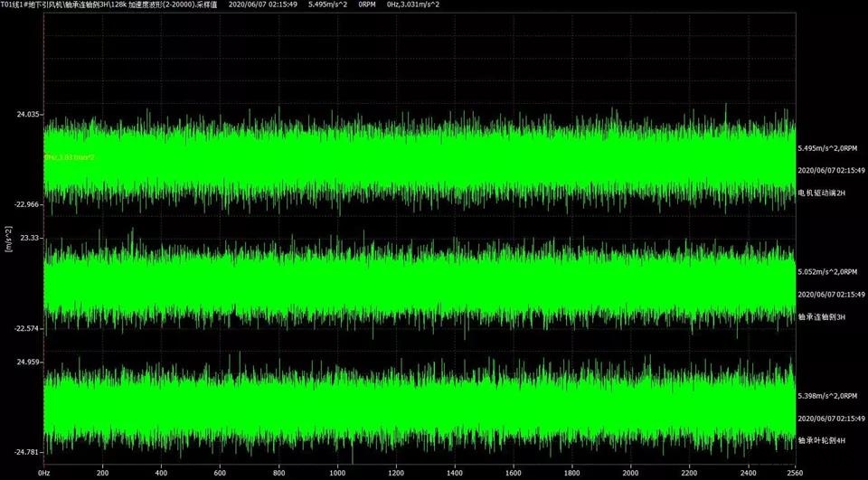This screenshot has width=868, height=480.
Task: Click the 5.495m/s^2,0RPM reading beside the top waveform
Action: pos(832,148)
